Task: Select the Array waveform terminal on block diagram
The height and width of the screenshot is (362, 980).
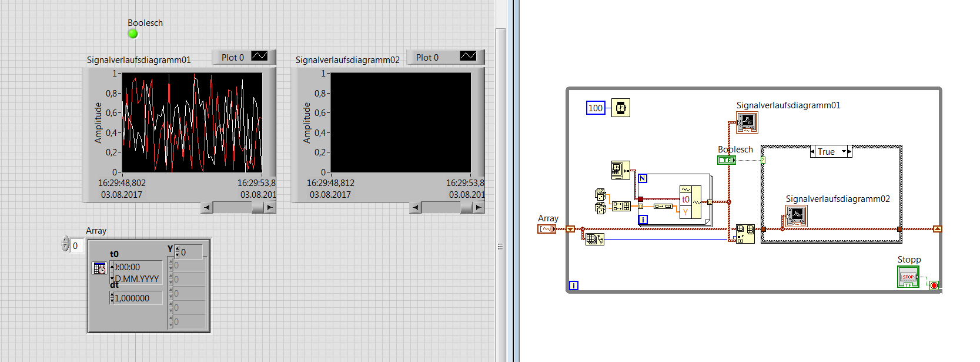Action: click(547, 229)
